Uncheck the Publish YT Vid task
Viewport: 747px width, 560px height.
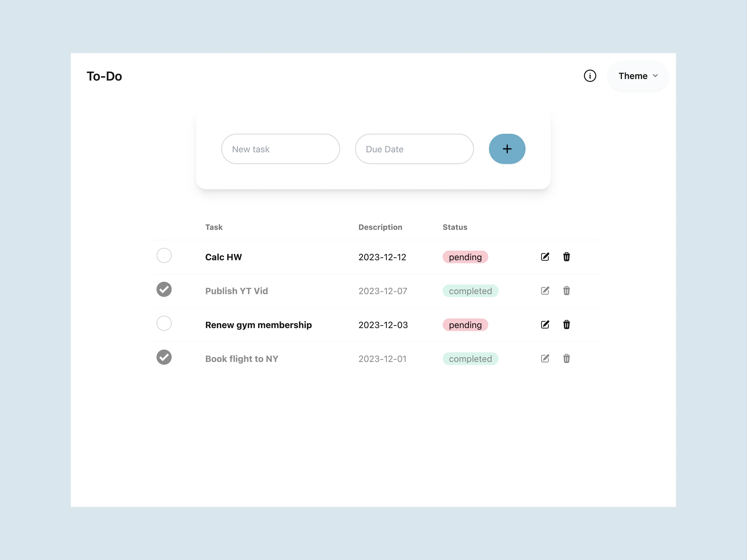[x=164, y=289]
